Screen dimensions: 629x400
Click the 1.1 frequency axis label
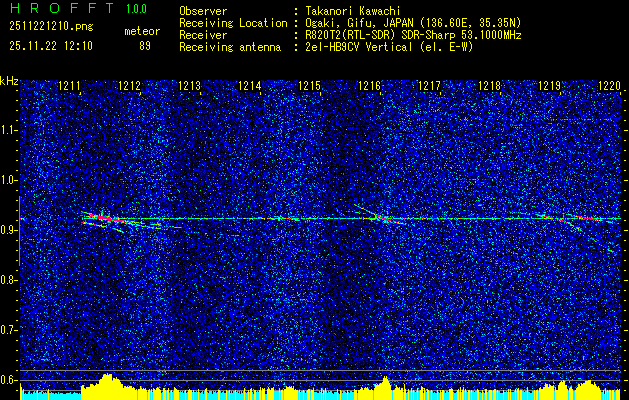7,130
